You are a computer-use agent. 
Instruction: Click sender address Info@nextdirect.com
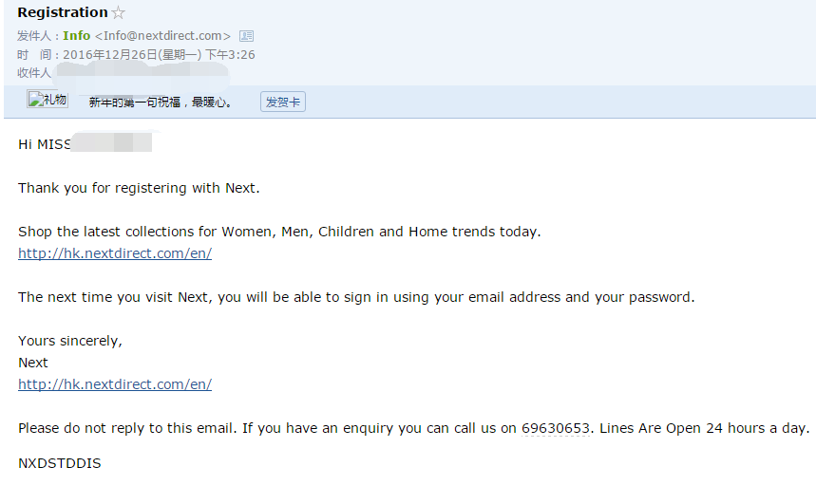[162, 36]
